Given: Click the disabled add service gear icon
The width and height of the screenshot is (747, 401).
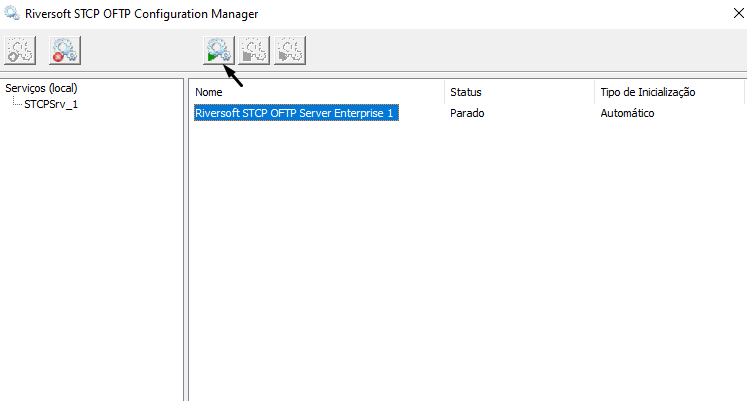Looking at the screenshot, I should pyautogui.click(x=20, y=50).
